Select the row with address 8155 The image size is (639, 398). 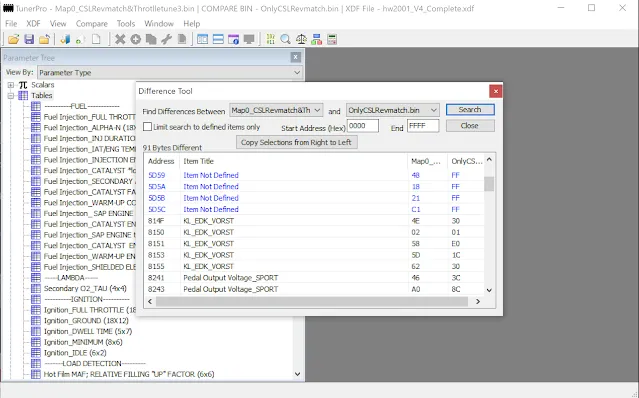point(314,266)
